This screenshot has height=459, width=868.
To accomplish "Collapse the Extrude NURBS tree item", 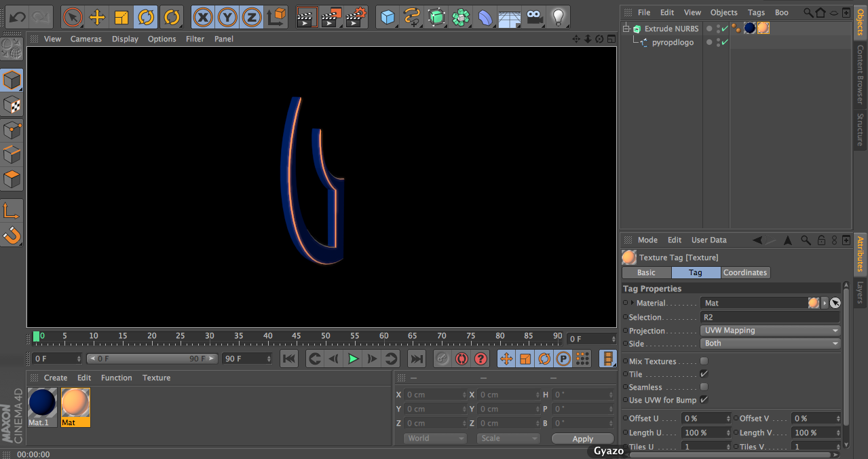I will 626,29.
